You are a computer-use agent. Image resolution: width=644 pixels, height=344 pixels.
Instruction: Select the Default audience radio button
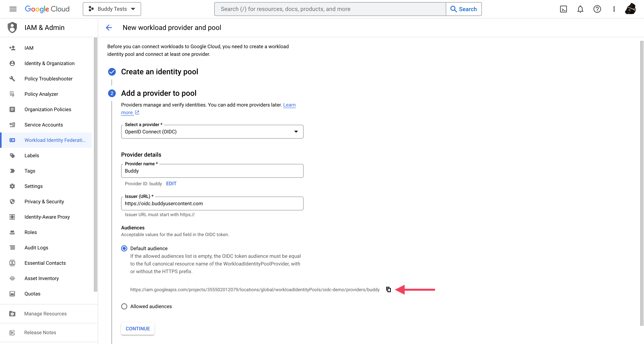(x=124, y=248)
